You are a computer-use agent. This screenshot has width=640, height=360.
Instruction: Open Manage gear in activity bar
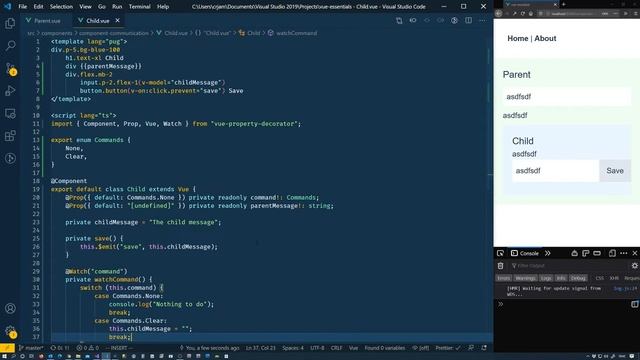(10, 331)
